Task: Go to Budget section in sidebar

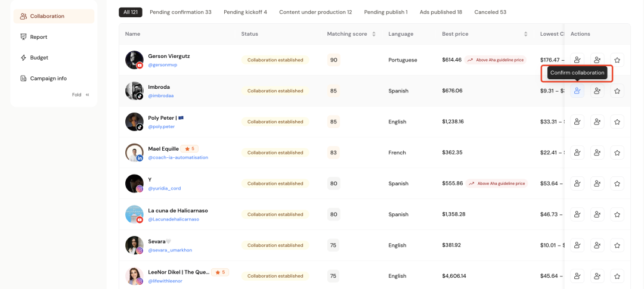Action: pyautogui.click(x=39, y=58)
